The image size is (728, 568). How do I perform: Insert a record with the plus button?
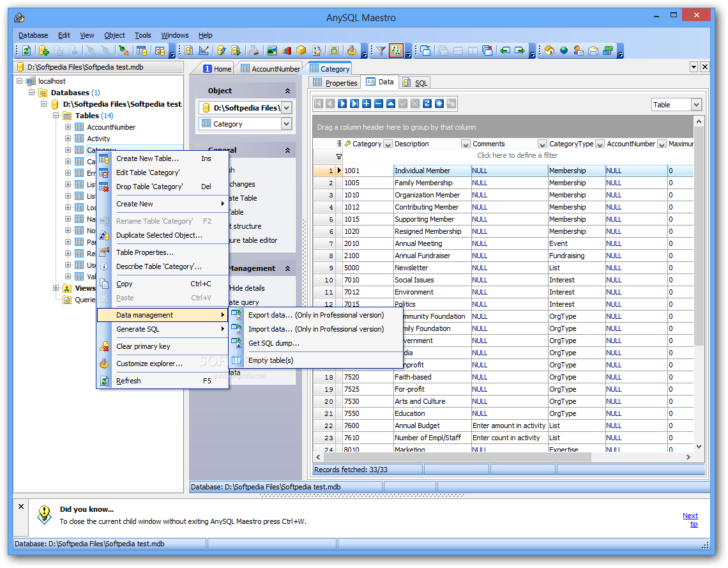367,104
